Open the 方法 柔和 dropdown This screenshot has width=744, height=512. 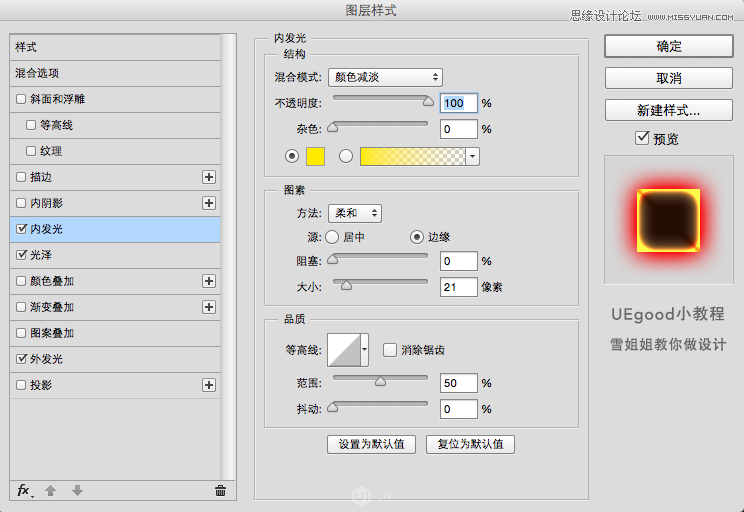point(355,214)
